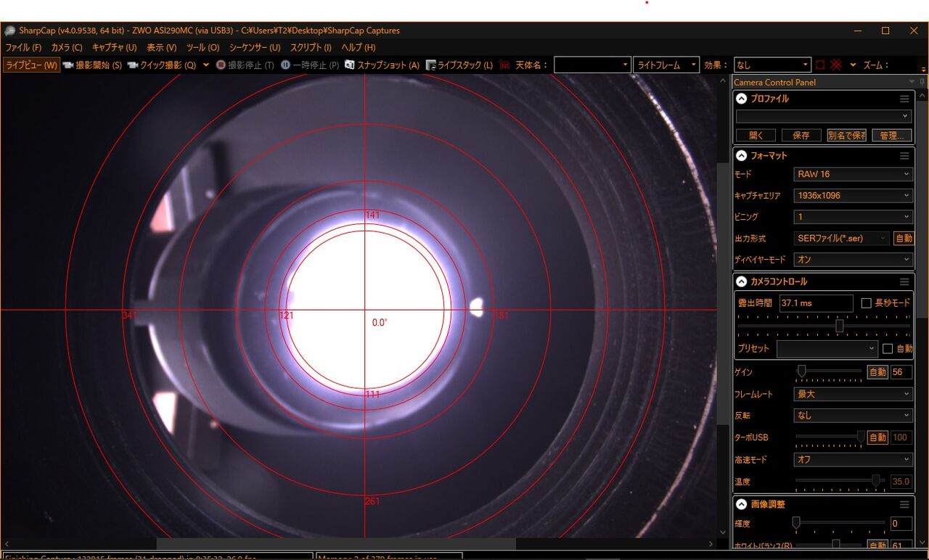The height and width of the screenshot is (560, 929).
Task: Open the 表示 (V) menu
Action: point(161,47)
